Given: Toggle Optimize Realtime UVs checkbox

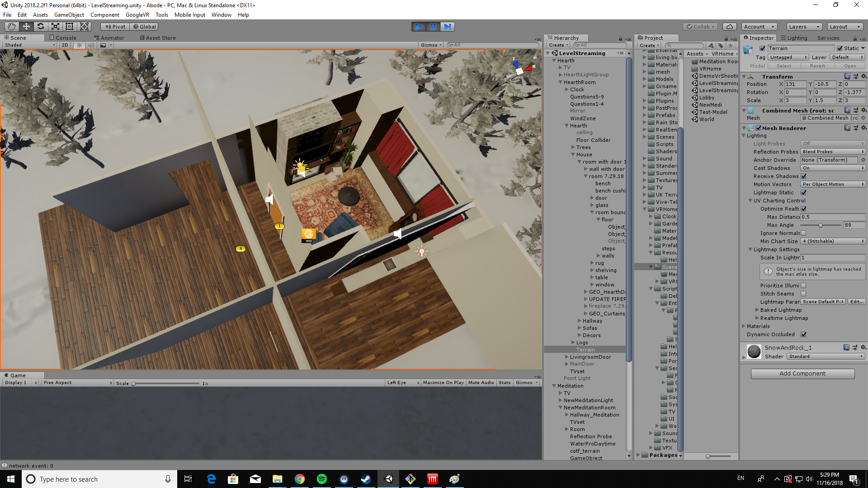Looking at the screenshot, I should pos(803,209).
